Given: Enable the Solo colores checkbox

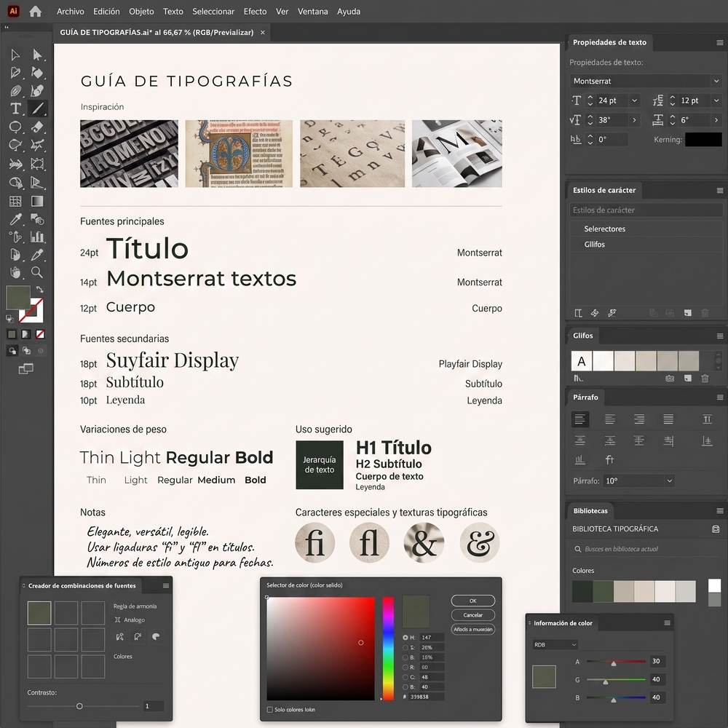Looking at the screenshot, I should (x=270, y=709).
